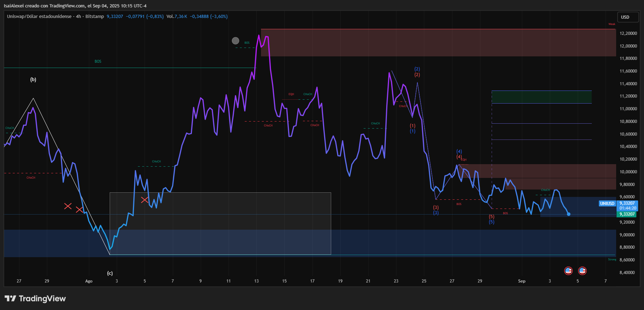
Task: Click the (c) wave label
Action: 110,273
